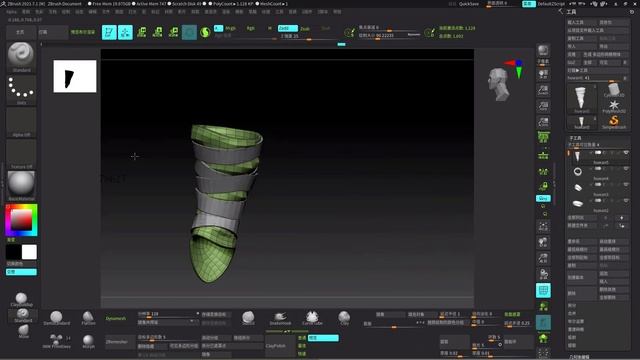The image size is (640, 360).
Task: Select the ClayBuildup brush
Action: 21,300
